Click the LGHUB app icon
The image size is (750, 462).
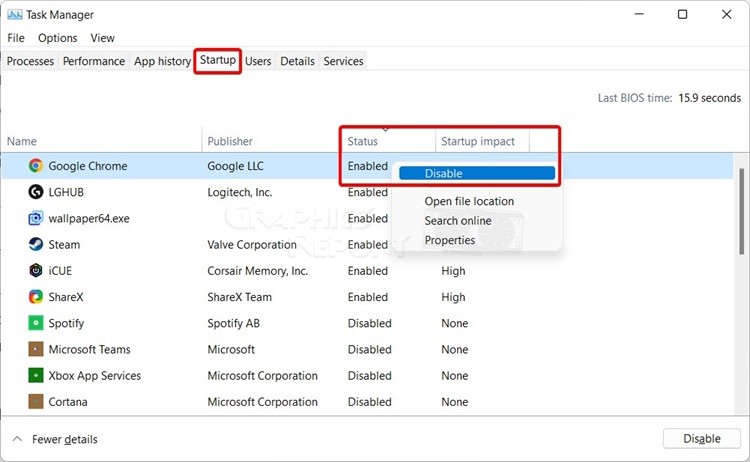[35, 192]
